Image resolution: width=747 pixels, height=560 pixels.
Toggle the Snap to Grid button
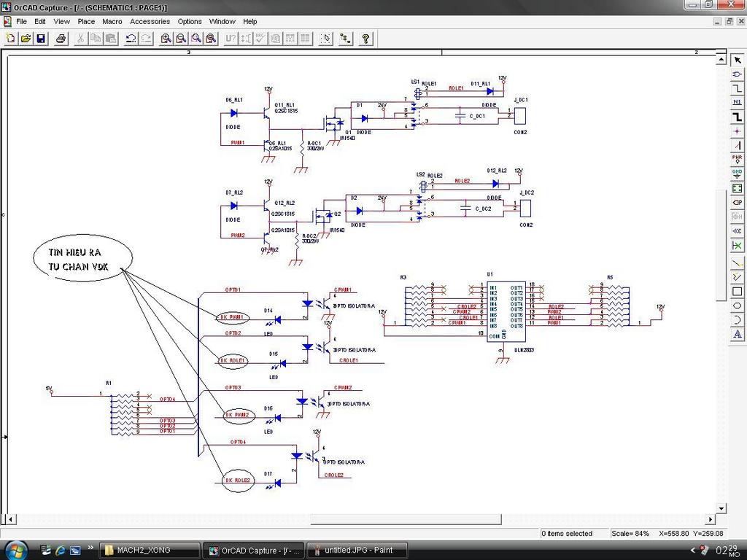pyautogui.click(x=326, y=38)
